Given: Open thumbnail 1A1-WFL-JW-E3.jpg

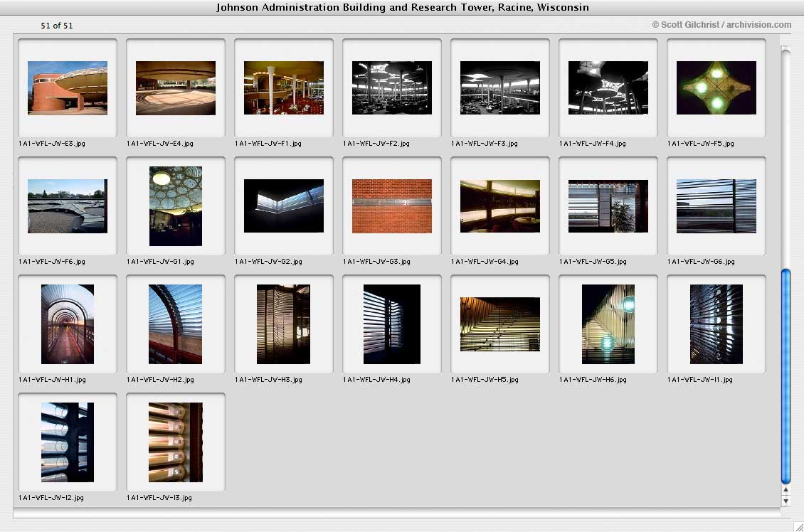Looking at the screenshot, I should coord(68,87).
